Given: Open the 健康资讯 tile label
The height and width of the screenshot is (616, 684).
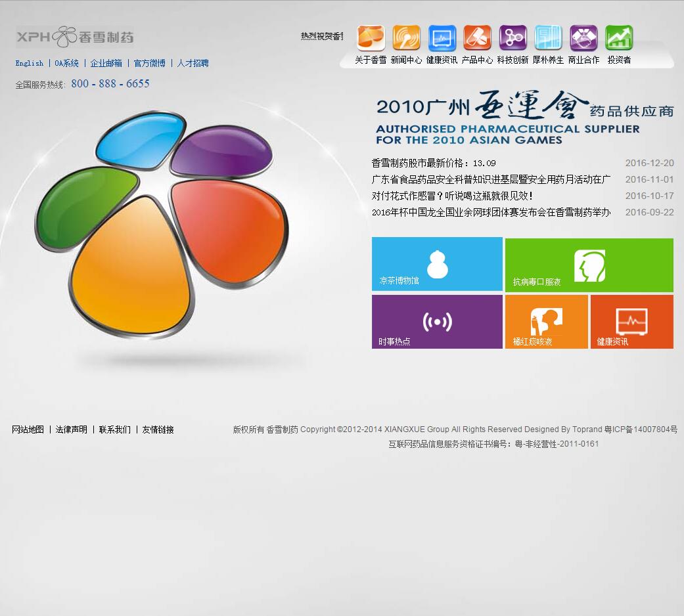Looking at the screenshot, I should pos(613,341).
